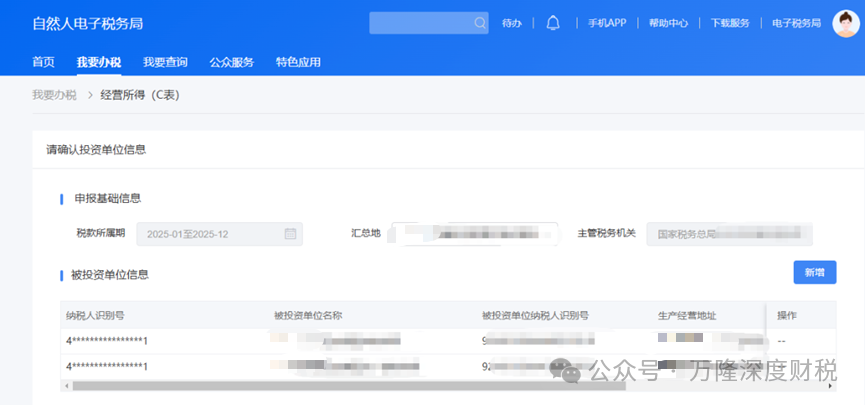865x405 pixels.
Task: Open the 特色应用 tab
Action: [x=298, y=62]
